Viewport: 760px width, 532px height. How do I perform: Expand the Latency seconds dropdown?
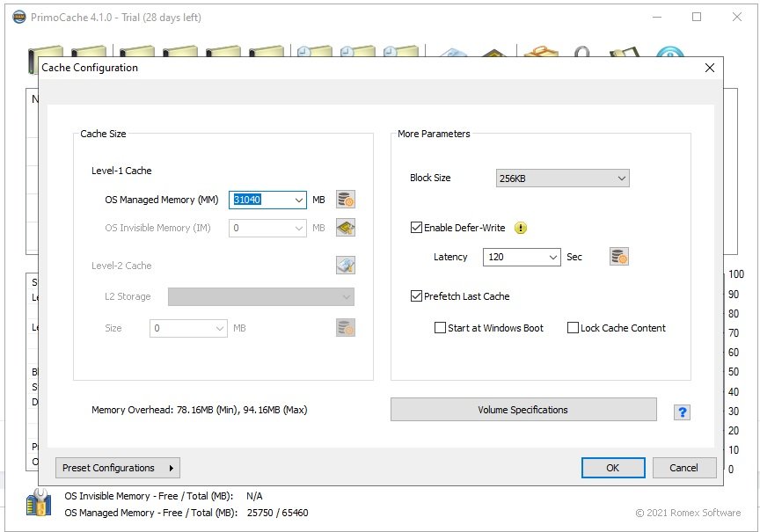pyautogui.click(x=552, y=258)
